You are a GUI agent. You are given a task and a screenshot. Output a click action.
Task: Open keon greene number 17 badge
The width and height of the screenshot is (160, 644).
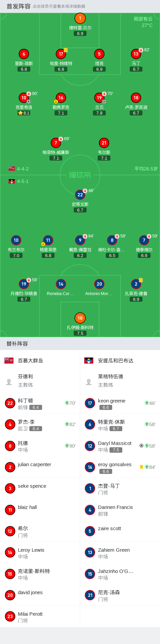pos(90,403)
